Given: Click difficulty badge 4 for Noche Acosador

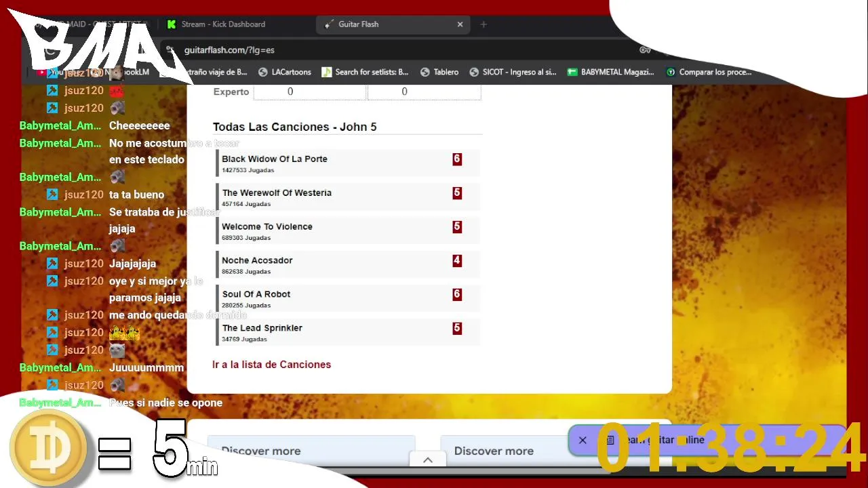Looking at the screenshot, I should [x=457, y=261].
